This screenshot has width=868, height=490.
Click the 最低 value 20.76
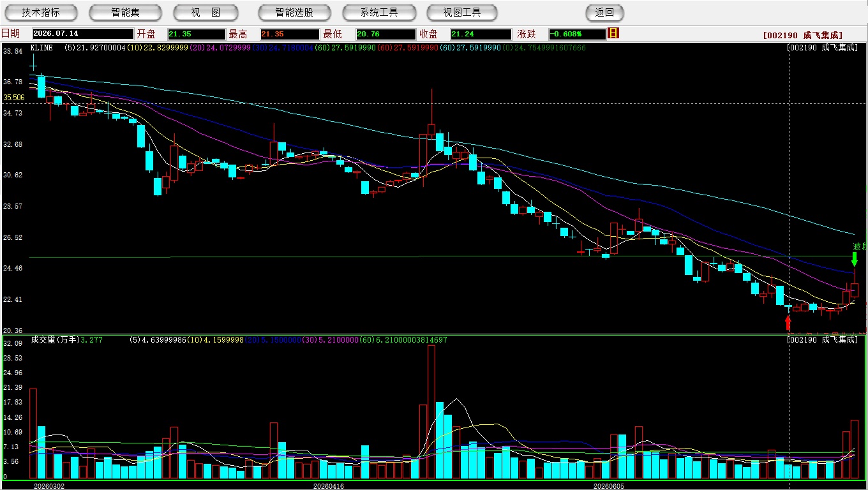pos(385,34)
